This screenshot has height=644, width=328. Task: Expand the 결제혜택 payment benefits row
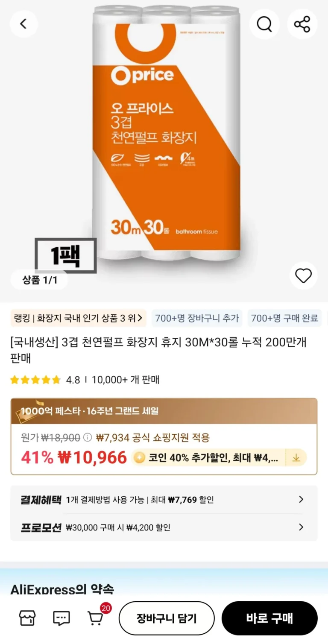tap(164, 500)
